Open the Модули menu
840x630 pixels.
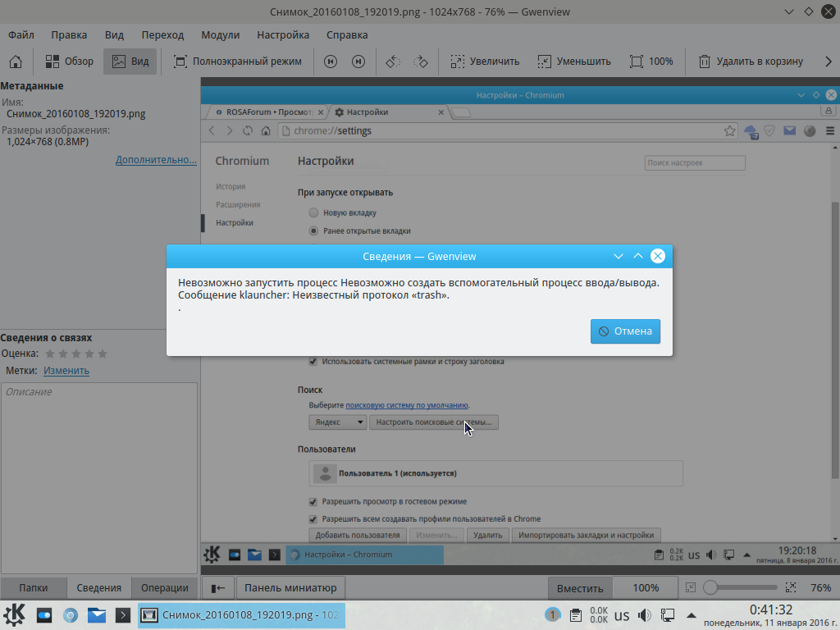(220, 34)
